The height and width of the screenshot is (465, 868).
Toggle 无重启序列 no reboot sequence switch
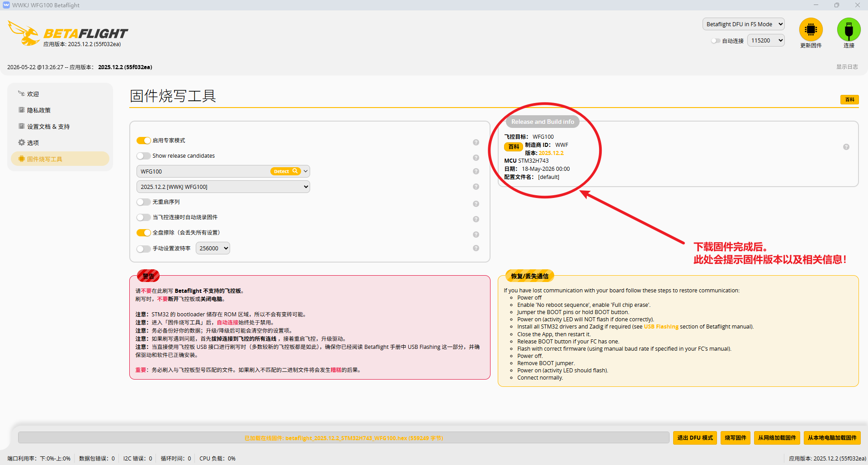click(x=144, y=202)
